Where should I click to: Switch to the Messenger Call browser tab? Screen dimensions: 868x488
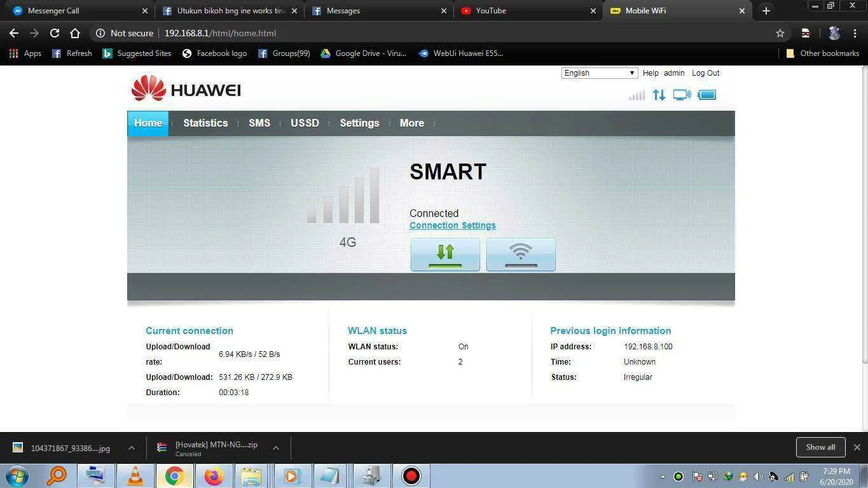(78, 11)
